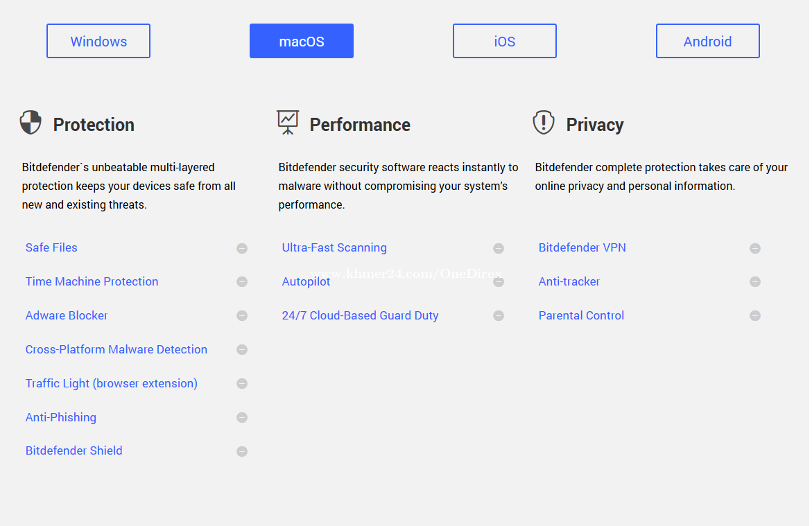This screenshot has width=812, height=526.
Task: Select the macOS platform tab
Action: point(302,41)
